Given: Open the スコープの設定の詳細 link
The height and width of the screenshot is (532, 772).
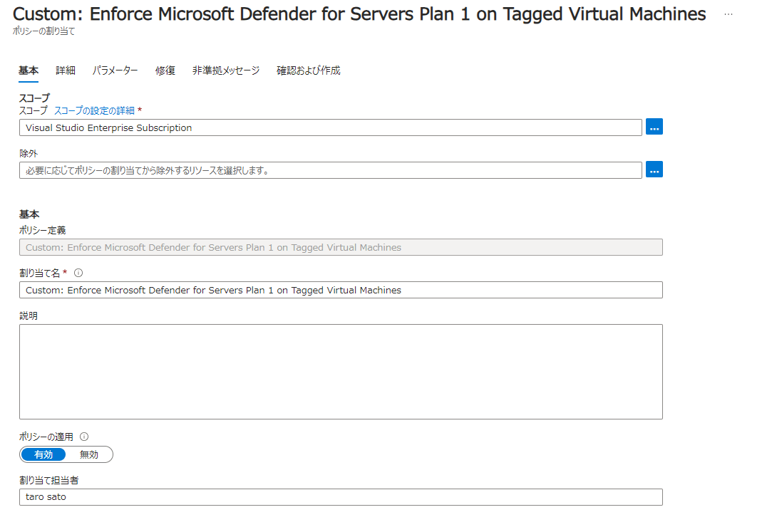Looking at the screenshot, I should [x=94, y=110].
